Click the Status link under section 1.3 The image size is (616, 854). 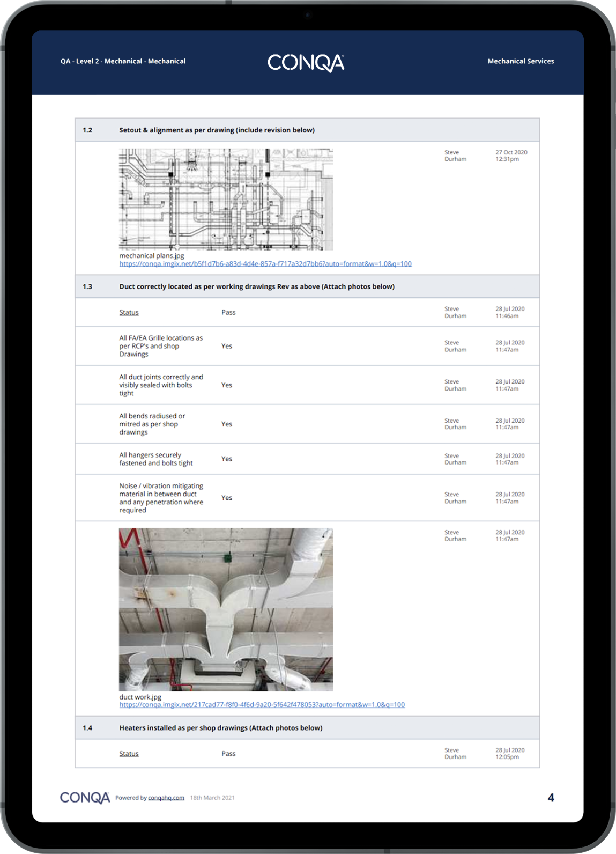[129, 312]
